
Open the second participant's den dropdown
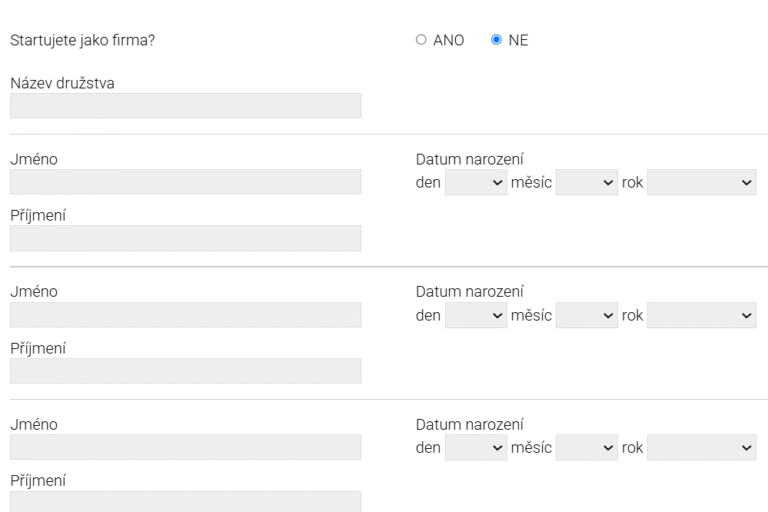476,315
